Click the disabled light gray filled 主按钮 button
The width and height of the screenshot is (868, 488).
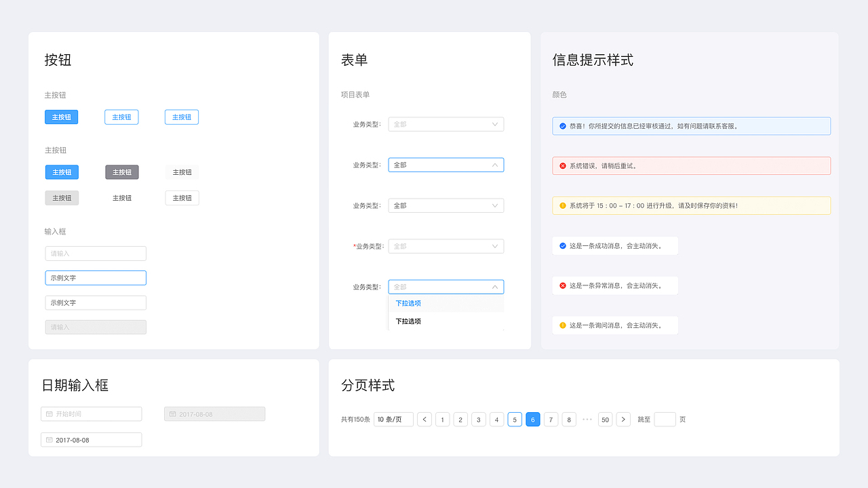pos(62,198)
